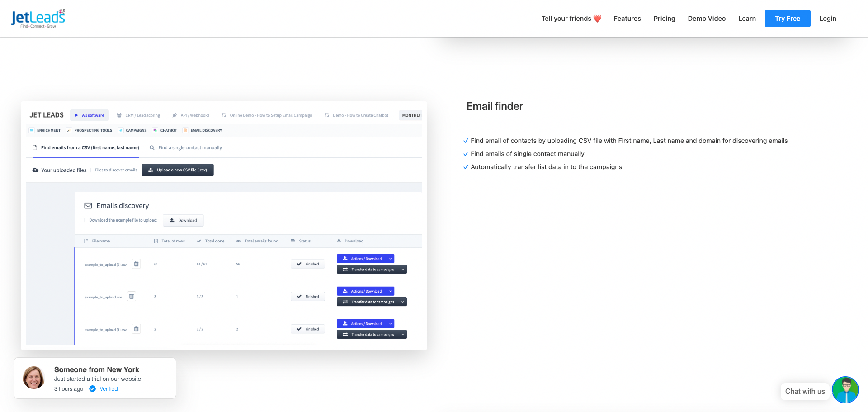This screenshot has height=412, width=868.
Task: Click the File name column file icon
Action: click(86, 241)
